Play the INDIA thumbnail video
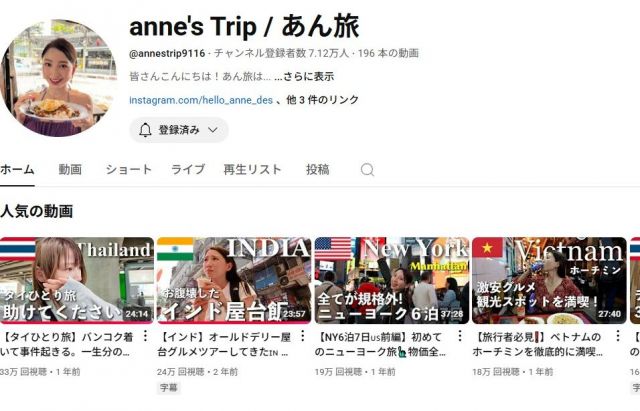The height and width of the screenshot is (411, 640). pos(234,280)
